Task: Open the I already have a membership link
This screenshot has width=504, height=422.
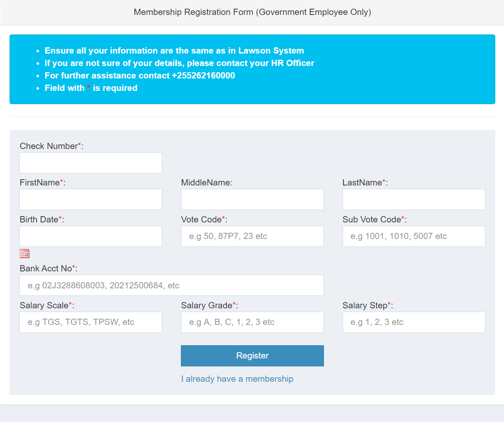Action: 237,379
